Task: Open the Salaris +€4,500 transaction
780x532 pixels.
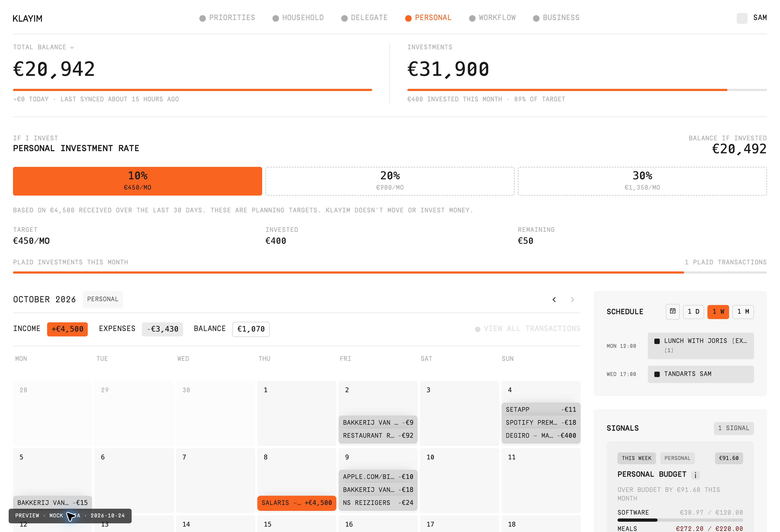Action: (296, 503)
